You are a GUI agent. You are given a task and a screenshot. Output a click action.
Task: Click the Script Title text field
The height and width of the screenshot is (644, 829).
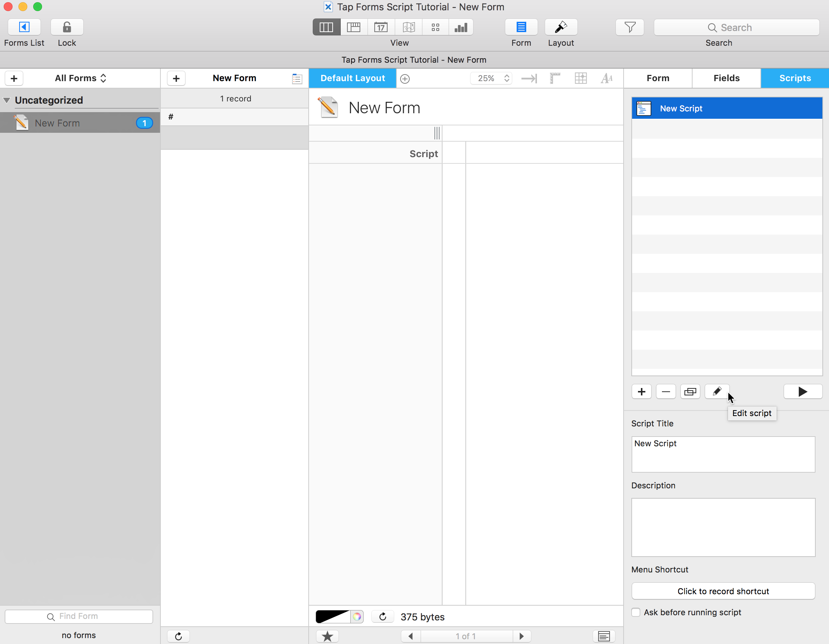(723, 454)
